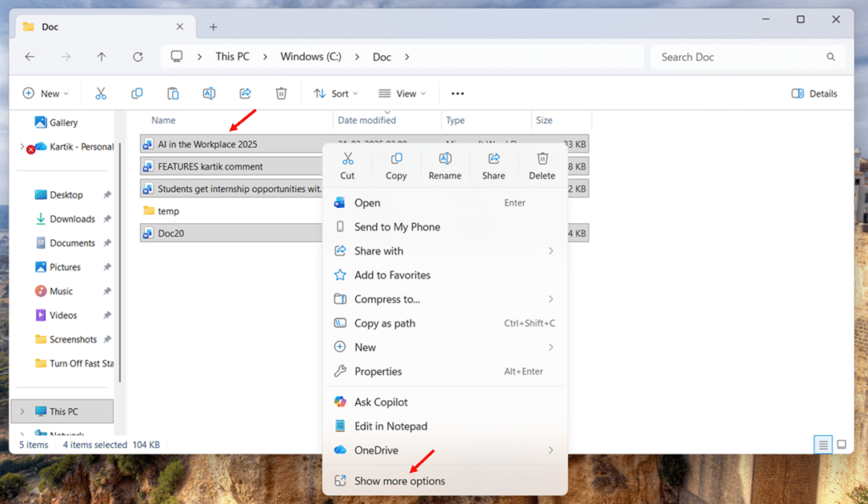Open This PC from the breadcrumb bar

(x=232, y=56)
